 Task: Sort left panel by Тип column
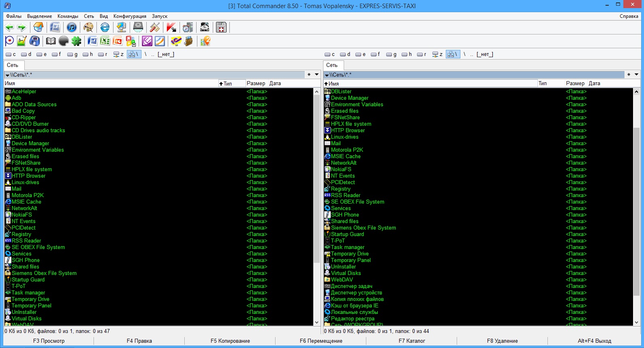232,84
